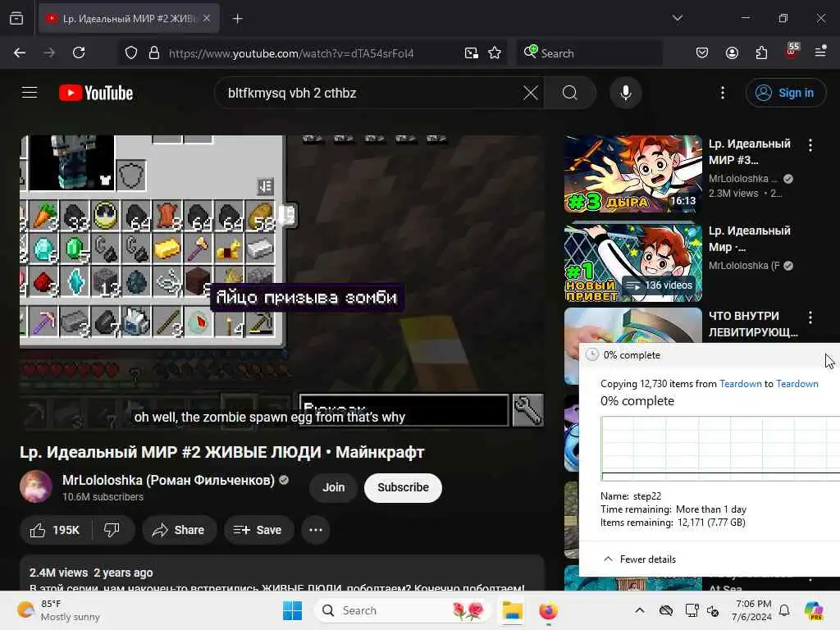This screenshot has height=630, width=840.
Task: Go forward in Firefox
Action: [49, 52]
